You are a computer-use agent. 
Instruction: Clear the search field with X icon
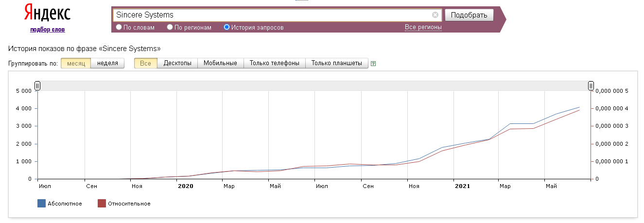[x=435, y=15]
